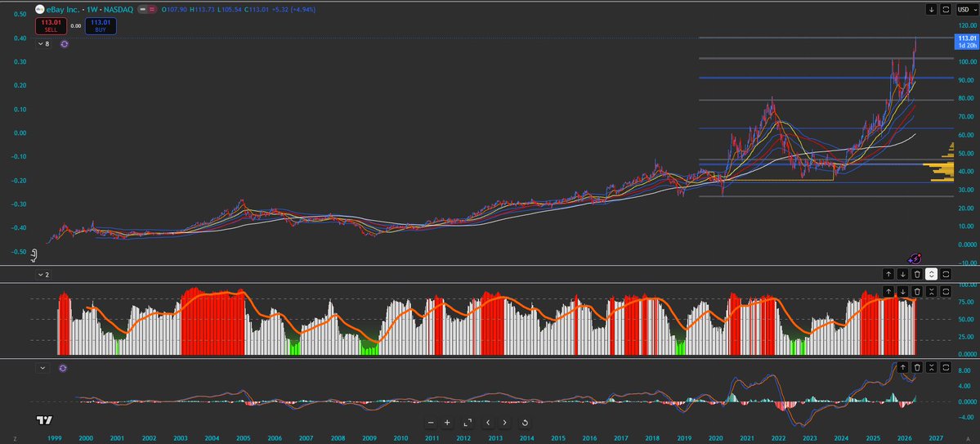
Task: Click the 113.01 BUY button
Action: pyautogui.click(x=100, y=25)
